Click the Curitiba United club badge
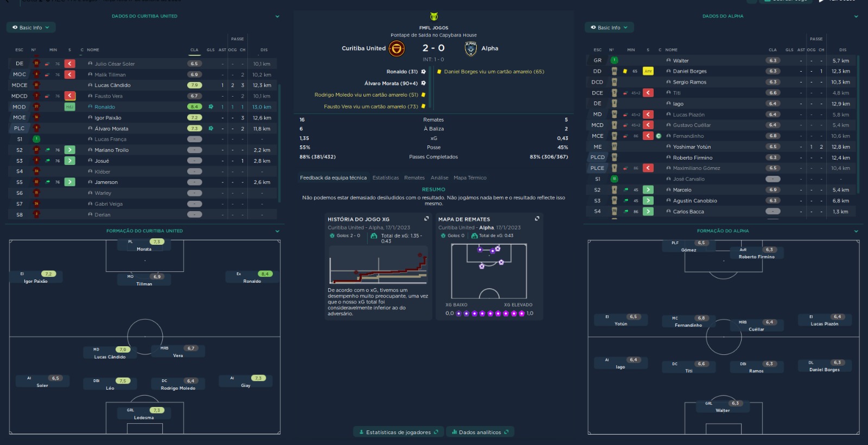The image size is (868, 445). click(x=397, y=49)
